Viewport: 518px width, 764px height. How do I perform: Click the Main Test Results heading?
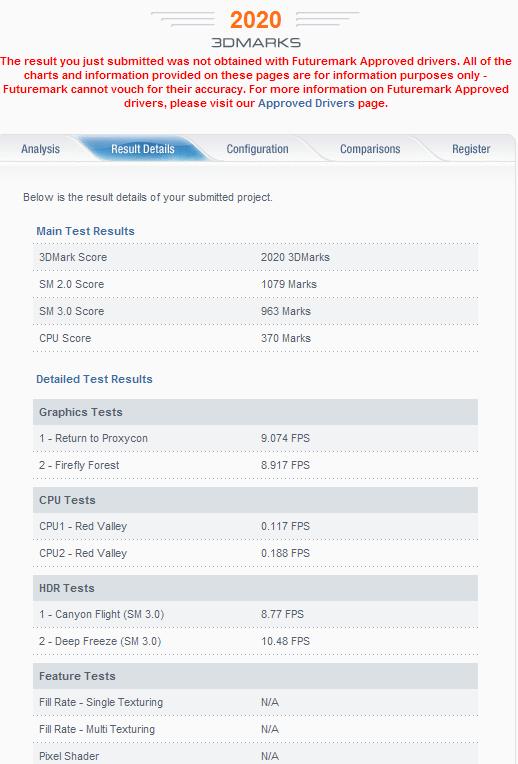(85, 231)
